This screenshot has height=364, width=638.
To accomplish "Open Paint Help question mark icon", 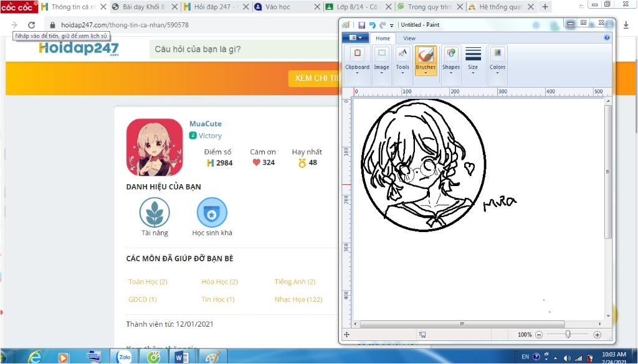I will (607, 38).
